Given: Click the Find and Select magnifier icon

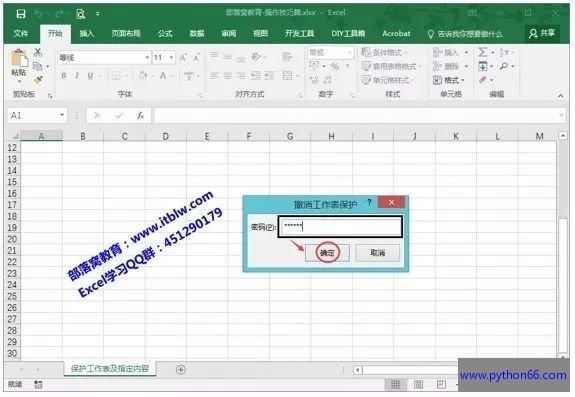Looking at the screenshot, I should click(x=504, y=66).
